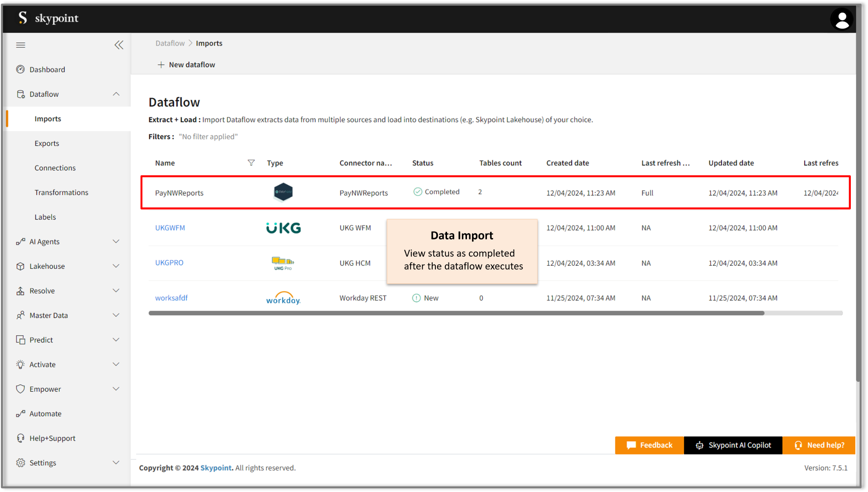868x492 pixels.
Task: Go to Transformations in sidebar
Action: click(61, 192)
